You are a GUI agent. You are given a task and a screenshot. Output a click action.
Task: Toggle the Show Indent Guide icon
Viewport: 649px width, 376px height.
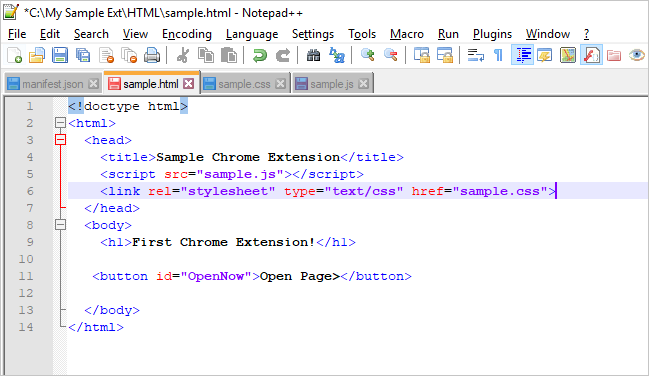[x=522, y=55]
